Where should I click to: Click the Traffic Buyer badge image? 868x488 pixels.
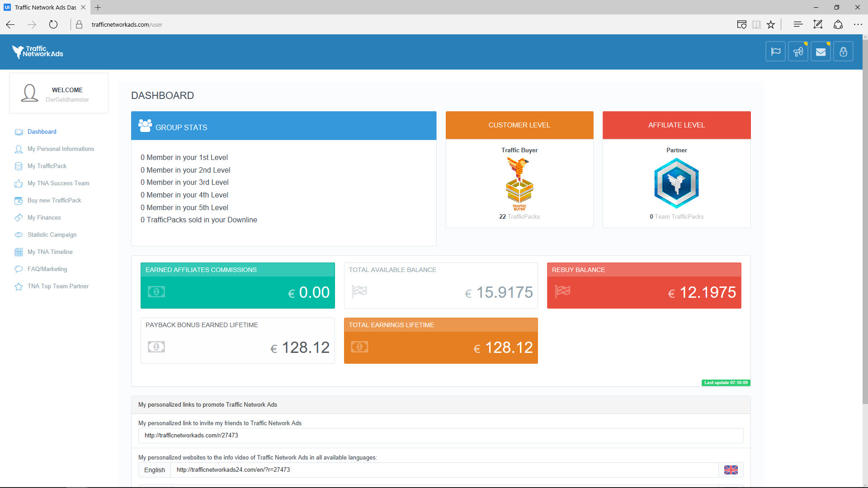click(x=519, y=184)
